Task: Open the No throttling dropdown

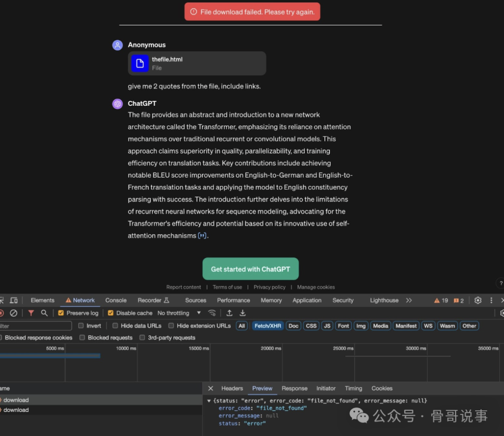Action: (179, 313)
